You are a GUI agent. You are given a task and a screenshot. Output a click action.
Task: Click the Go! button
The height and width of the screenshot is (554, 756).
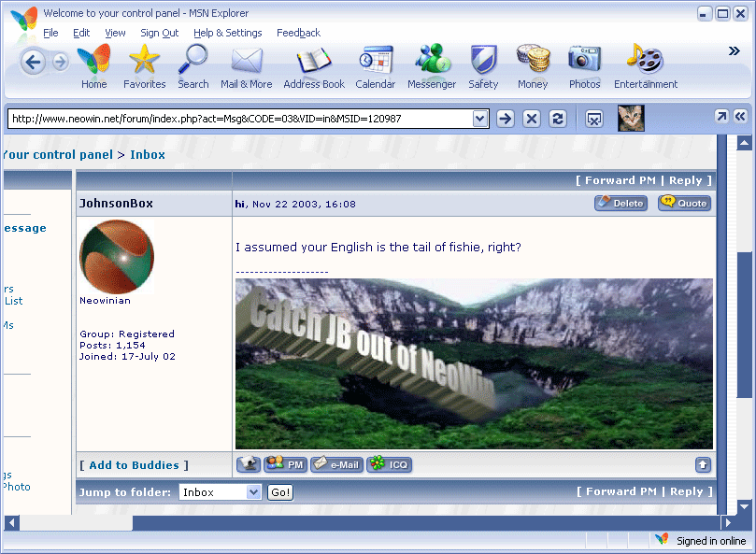pos(280,492)
